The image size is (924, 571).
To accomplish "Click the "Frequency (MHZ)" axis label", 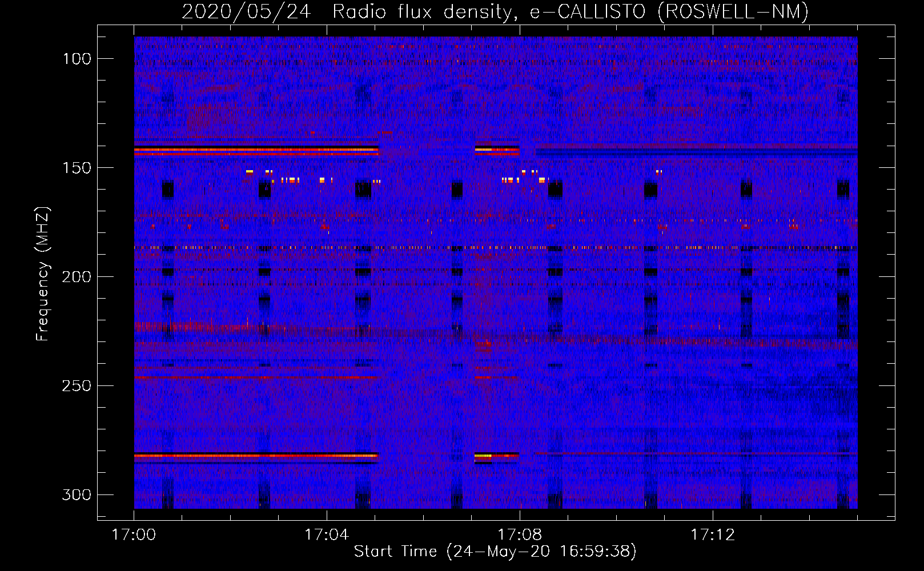I will click(43, 274).
